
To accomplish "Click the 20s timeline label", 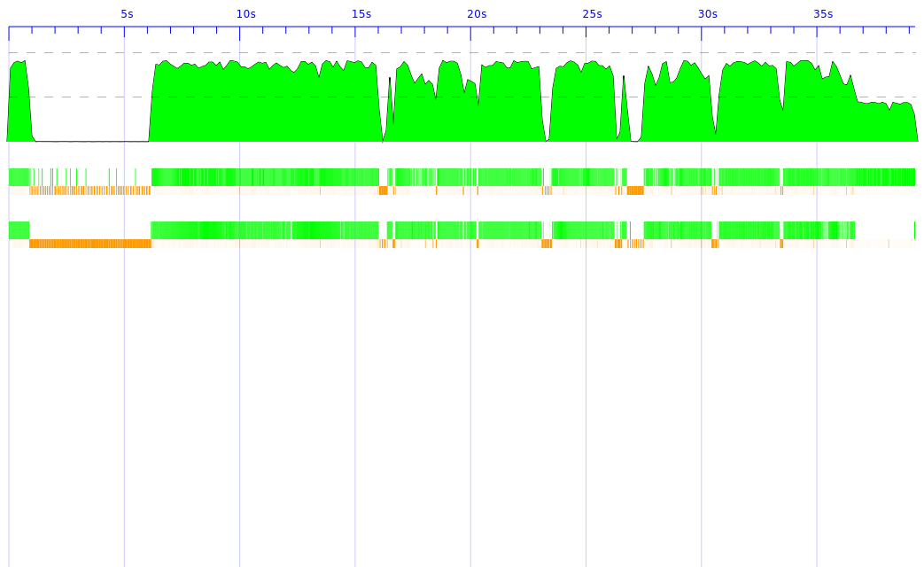I will (x=477, y=14).
